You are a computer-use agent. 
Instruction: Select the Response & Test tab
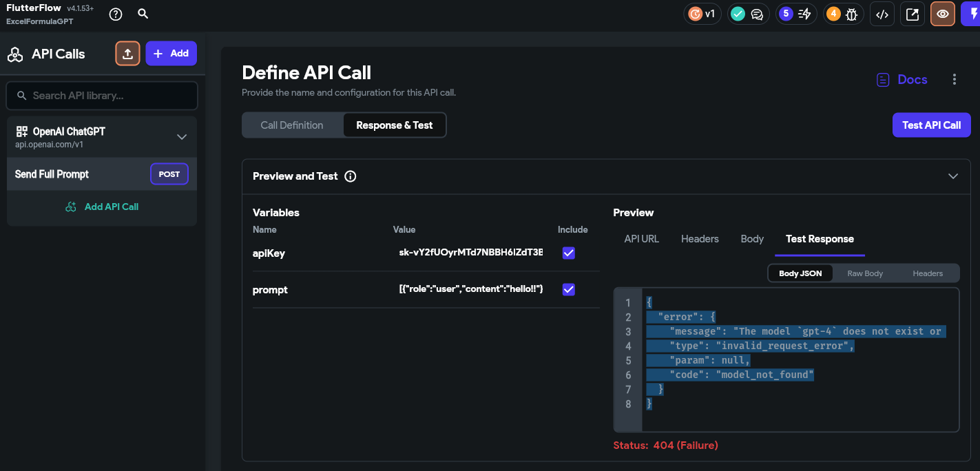tap(395, 125)
